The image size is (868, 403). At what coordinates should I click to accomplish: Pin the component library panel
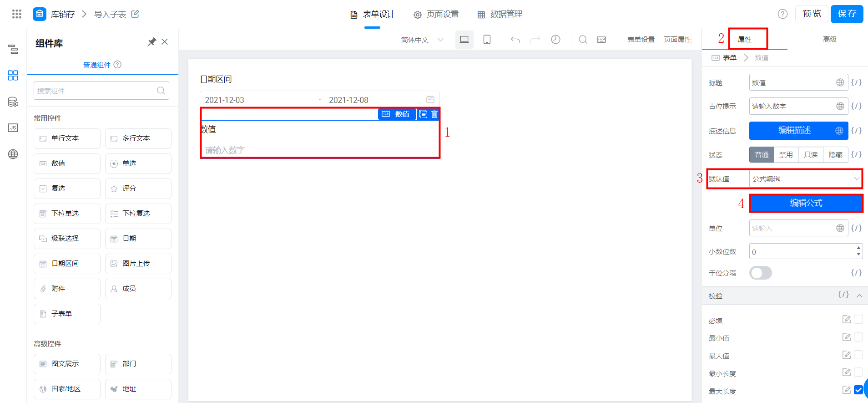tap(152, 42)
